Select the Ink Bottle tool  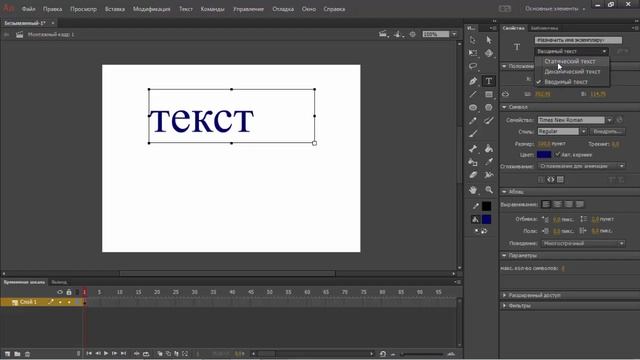pos(473,162)
